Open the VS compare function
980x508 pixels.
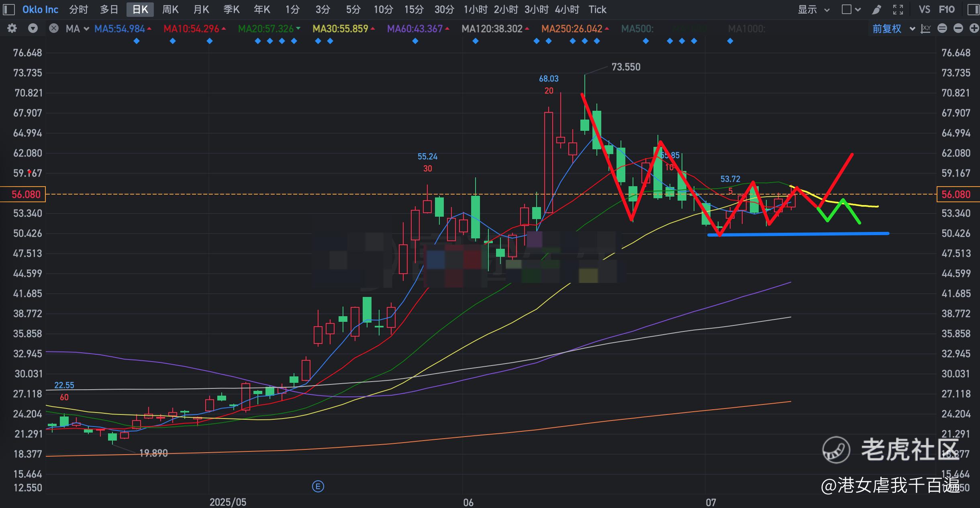click(924, 9)
